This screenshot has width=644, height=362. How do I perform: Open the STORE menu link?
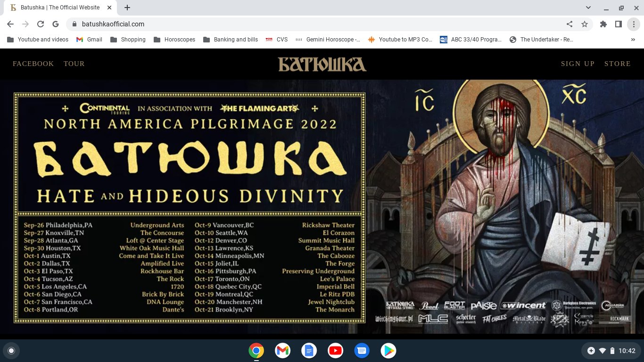(x=618, y=64)
